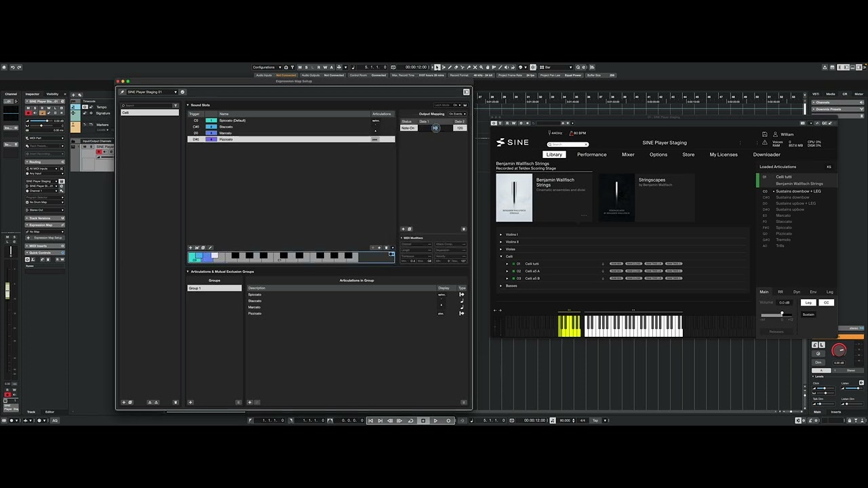Viewport: 868px width, 488px height.
Task: Toggle Leg button in SINE Main panel
Action: pyautogui.click(x=808, y=302)
